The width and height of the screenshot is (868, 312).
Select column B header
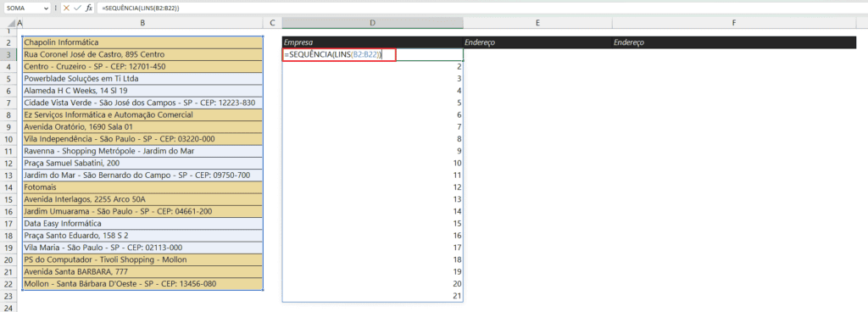pos(142,23)
